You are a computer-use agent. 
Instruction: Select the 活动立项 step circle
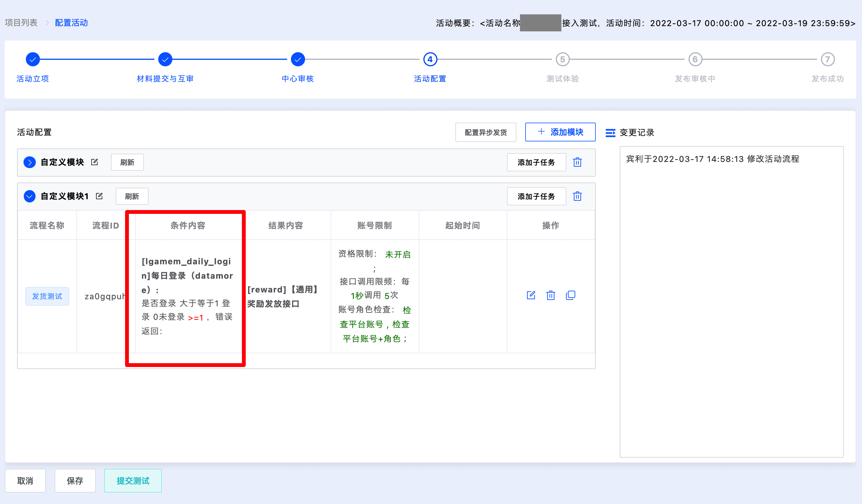[33, 60]
